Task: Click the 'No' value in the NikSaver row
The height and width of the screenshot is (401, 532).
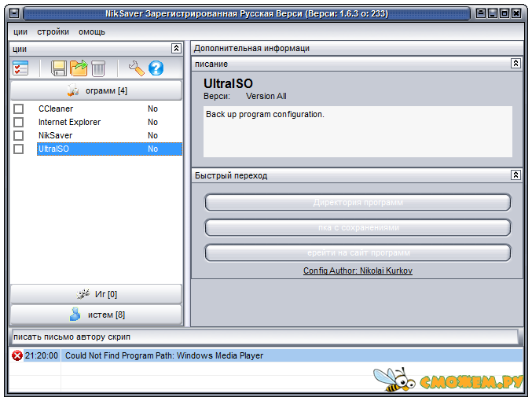Action: pos(152,135)
